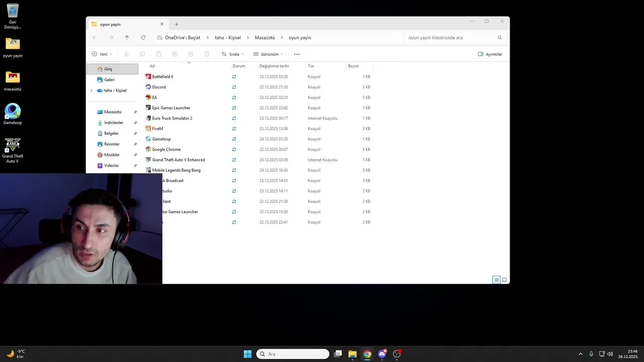Open Grand Theft Auto V desktop shortcut
This screenshot has width=644, height=362.
pos(13,150)
